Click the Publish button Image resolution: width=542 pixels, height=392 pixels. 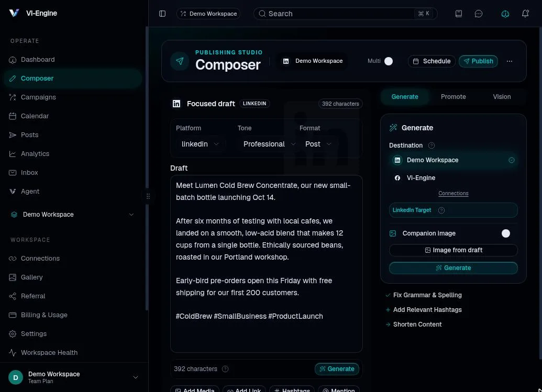click(x=478, y=61)
